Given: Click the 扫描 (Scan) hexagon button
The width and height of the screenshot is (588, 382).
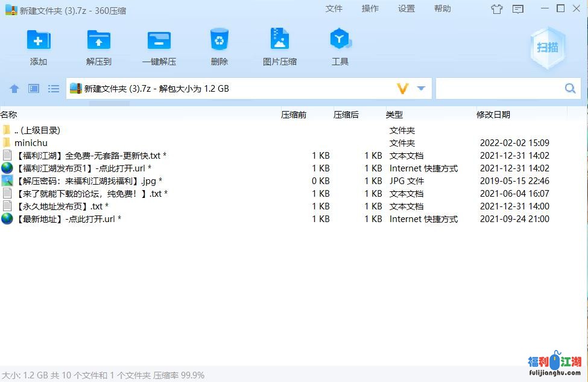Looking at the screenshot, I should 548,48.
